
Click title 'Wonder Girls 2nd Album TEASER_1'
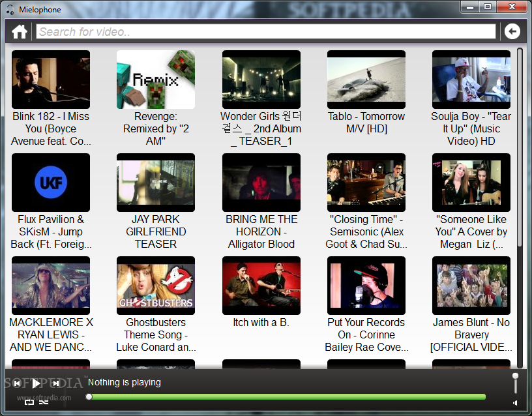point(261,128)
